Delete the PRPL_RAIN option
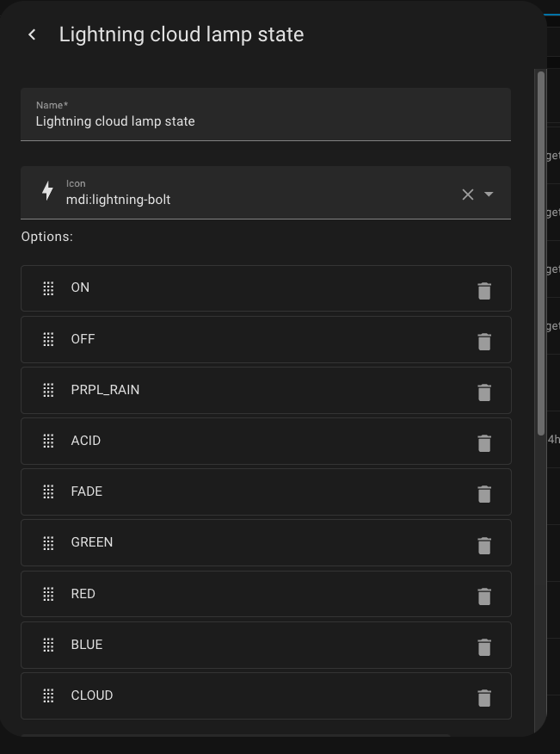The height and width of the screenshot is (754, 560). click(484, 392)
